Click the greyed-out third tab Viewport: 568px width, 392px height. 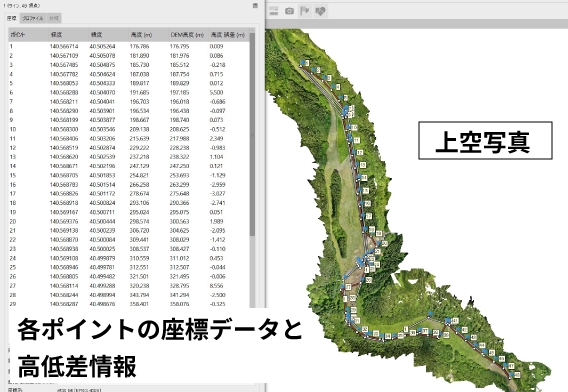coord(54,18)
